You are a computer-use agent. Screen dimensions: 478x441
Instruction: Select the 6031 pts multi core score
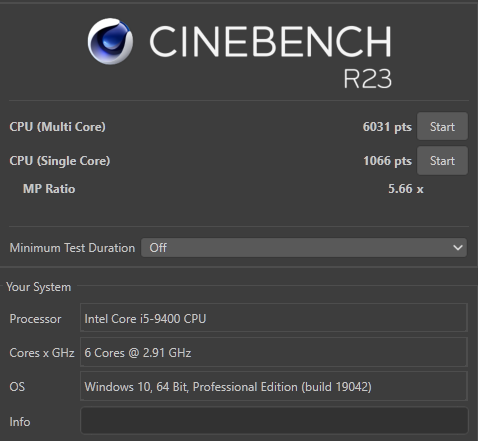pyautogui.click(x=387, y=127)
